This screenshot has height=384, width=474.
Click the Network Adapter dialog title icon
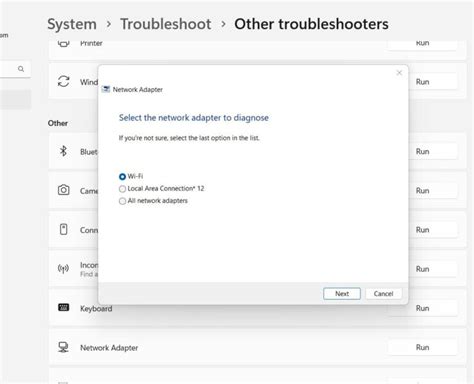pyautogui.click(x=106, y=89)
